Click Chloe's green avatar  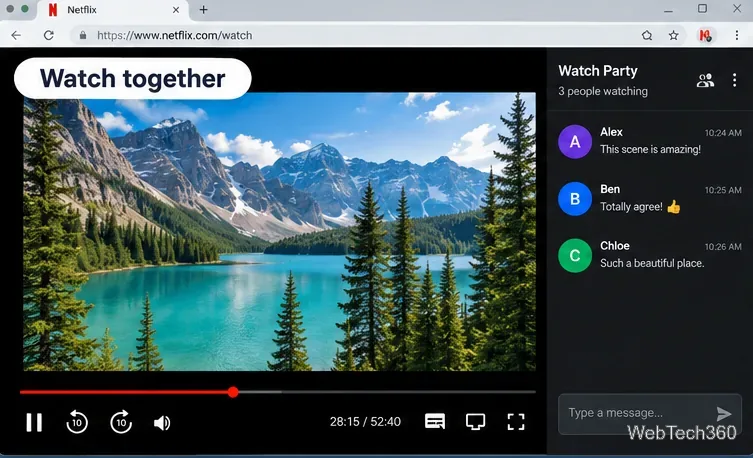pos(575,255)
